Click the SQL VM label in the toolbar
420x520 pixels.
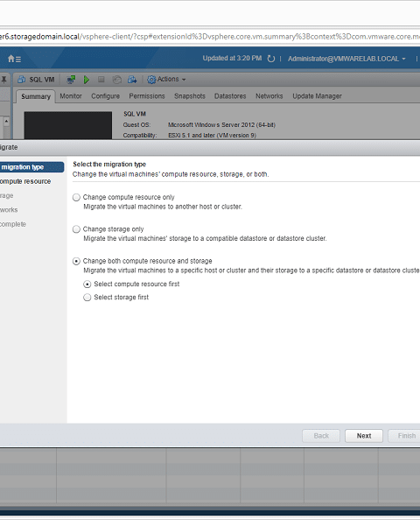coord(42,80)
